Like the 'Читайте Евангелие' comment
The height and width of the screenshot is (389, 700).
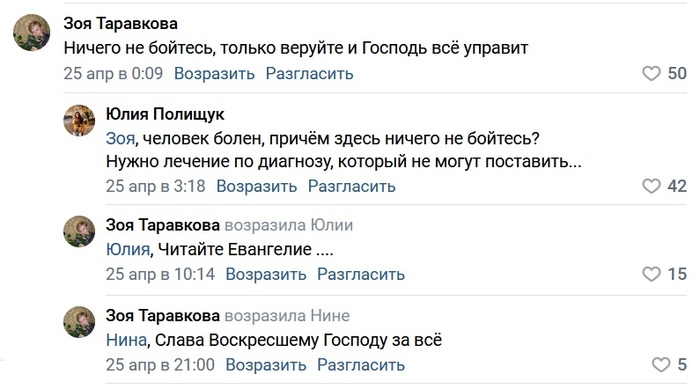pos(651,274)
